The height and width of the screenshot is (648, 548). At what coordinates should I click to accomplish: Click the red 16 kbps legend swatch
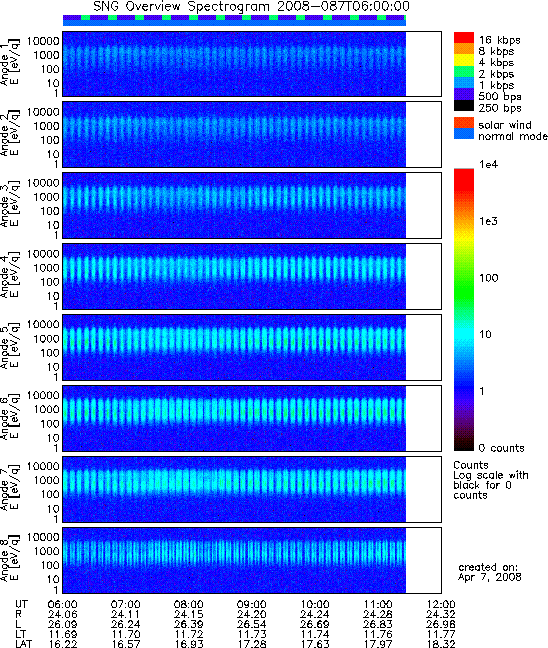click(464, 37)
